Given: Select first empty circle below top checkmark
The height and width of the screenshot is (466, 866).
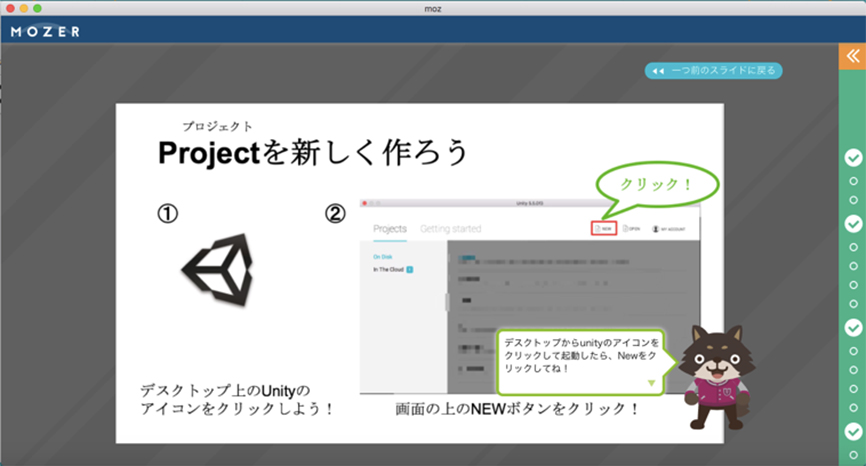Looking at the screenshot, I should [853, 181].
